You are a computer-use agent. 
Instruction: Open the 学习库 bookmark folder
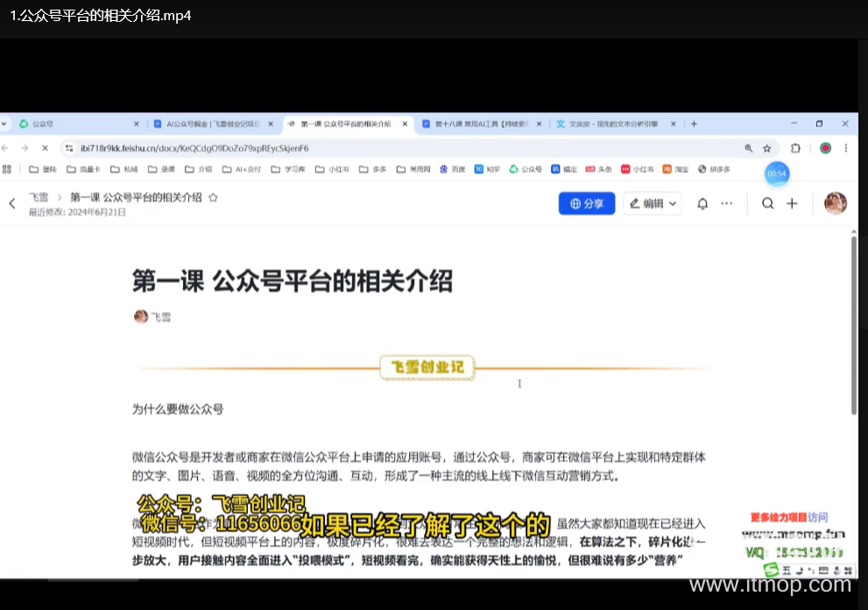288,169
